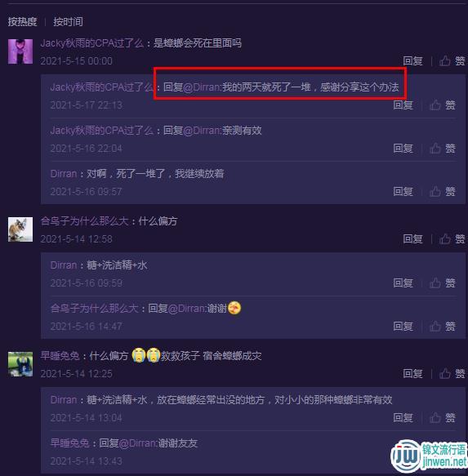Like the 亲测有效 reply
The width and height of the screenshot is (468, 476).
(442, 148)
